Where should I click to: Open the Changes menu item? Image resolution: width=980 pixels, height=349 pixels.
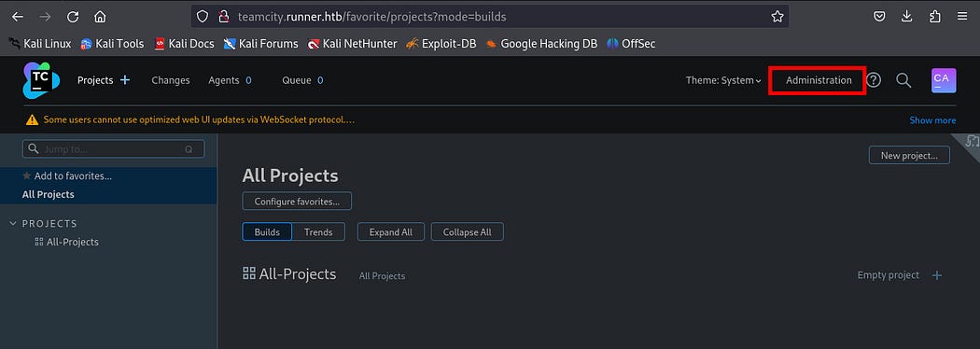tap(171, 80)
